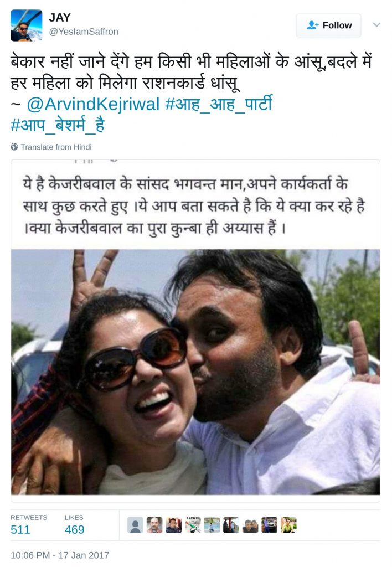Open second liker avatar with white beard
The width and height of the screenshot is (392, 567).
(x=154, y=525)
